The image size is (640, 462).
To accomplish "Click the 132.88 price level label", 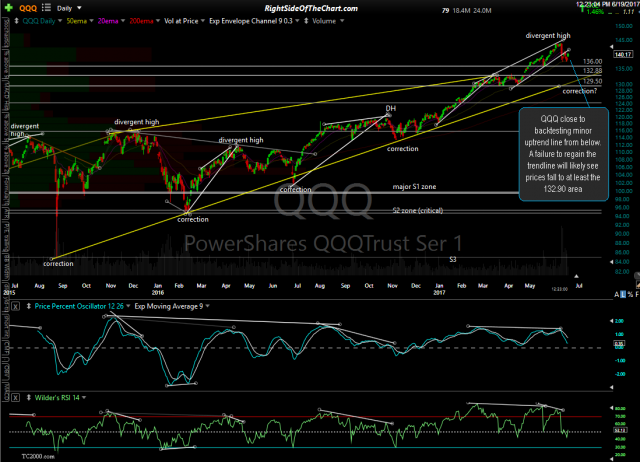I will tap(592, 71).
